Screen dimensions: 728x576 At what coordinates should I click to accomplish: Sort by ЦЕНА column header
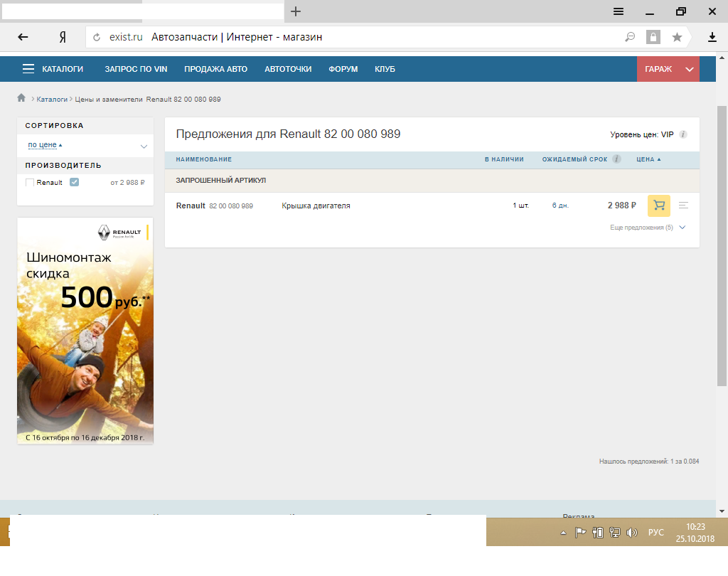click(x=648, y=159)
